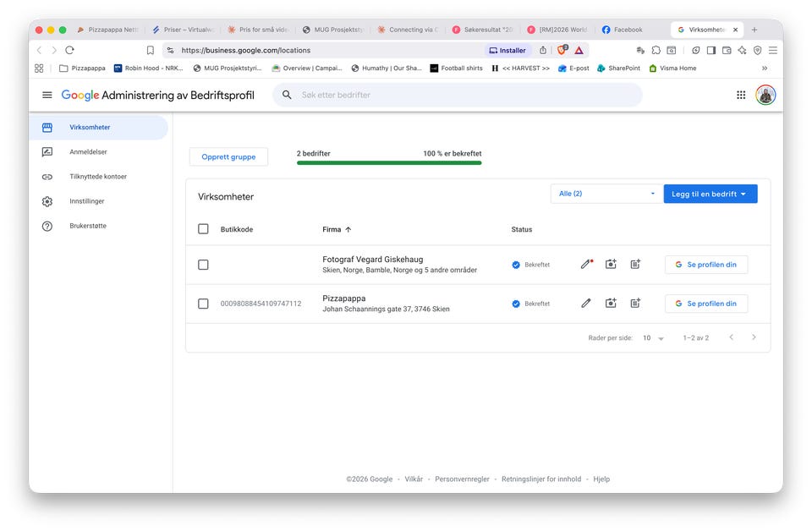Open the SharePoint bookmark
Image resolution: width=812 pixels, height=531 pixels.
(x=619, y=68)
